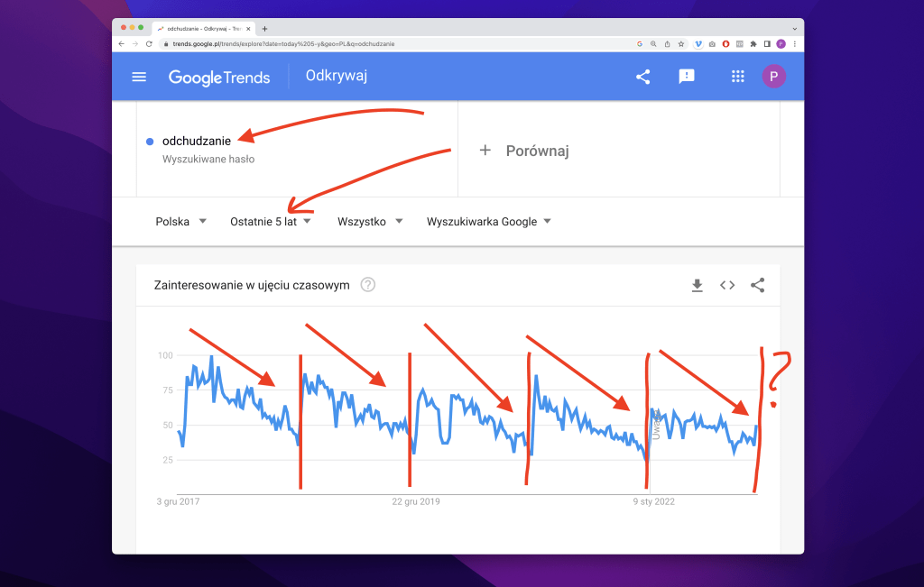Open the Wyszukiwarka Google search type dropdown
924x587 pixels.
(x=488, y=221)
